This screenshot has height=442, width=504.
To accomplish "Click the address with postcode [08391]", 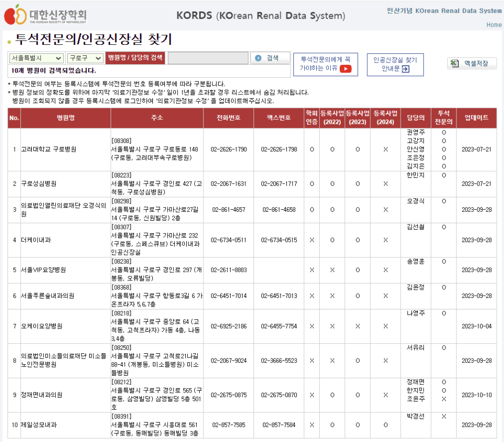I will (x=155, y=425).
